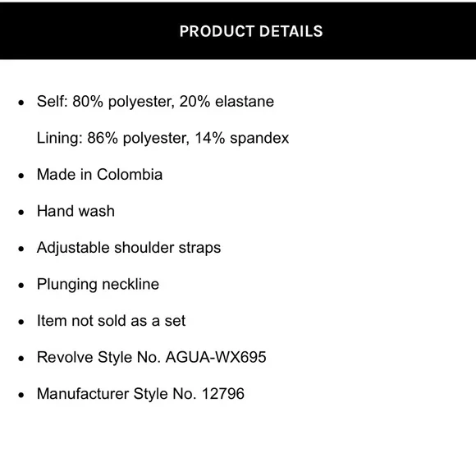This screenshot has width=476, height=476.
Task: Select Adjustable shoulder straps text
Action: point(129,248)
